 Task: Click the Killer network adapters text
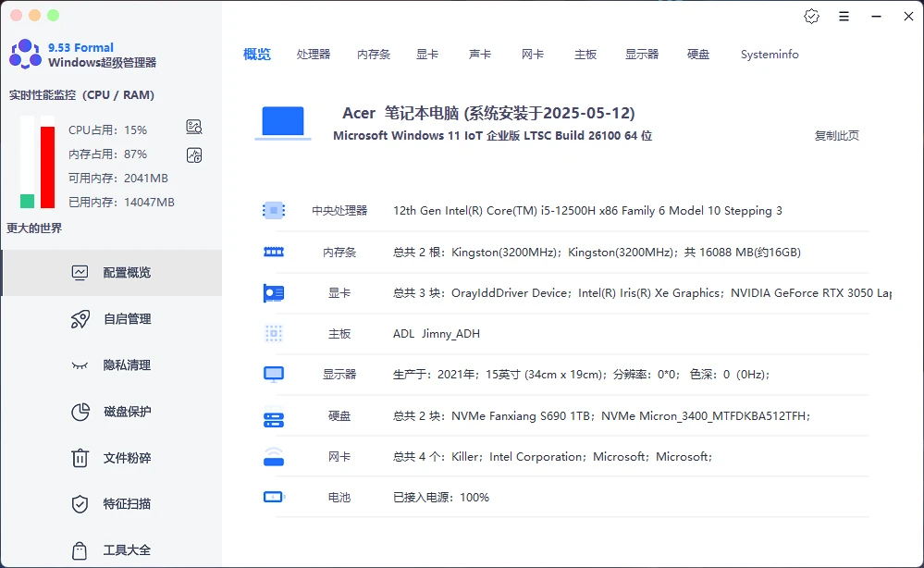[553, 457]
